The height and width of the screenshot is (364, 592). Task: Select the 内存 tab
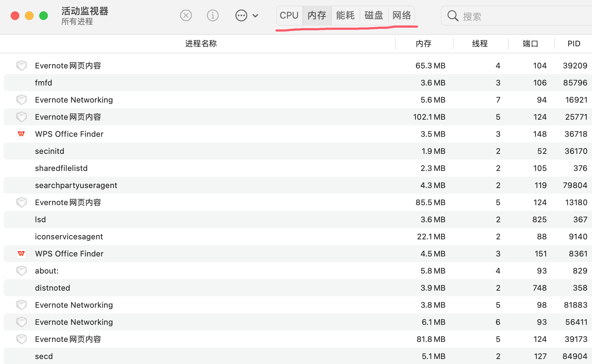click(317, 15)
